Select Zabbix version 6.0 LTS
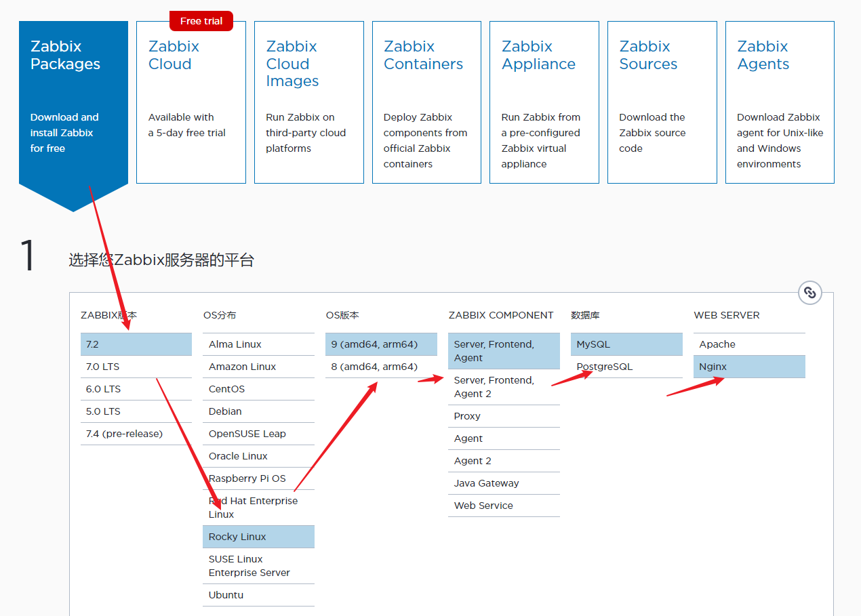 click(136, 389)
